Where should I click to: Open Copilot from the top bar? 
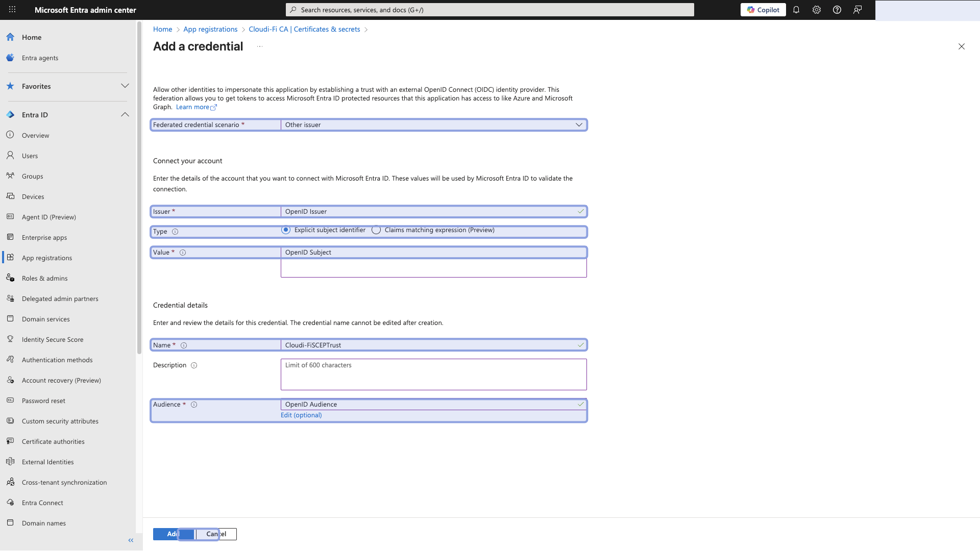(x=763, y=10)
